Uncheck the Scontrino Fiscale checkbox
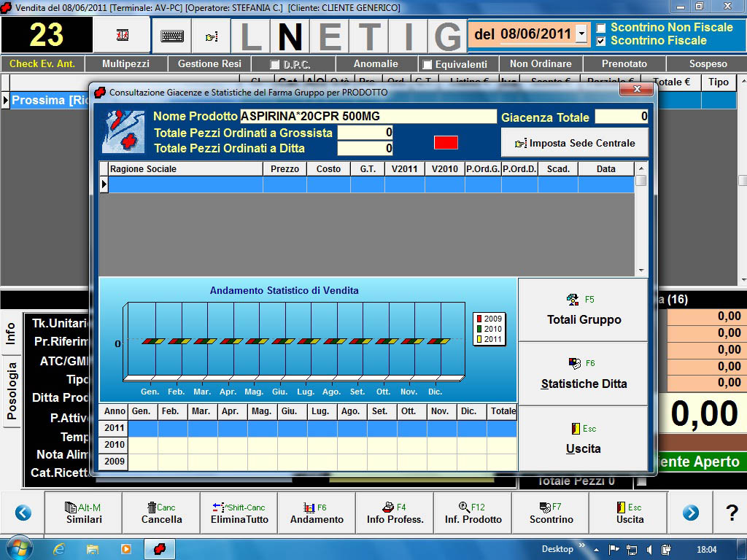This screenshot has height=560, width=747. (601, 42)
